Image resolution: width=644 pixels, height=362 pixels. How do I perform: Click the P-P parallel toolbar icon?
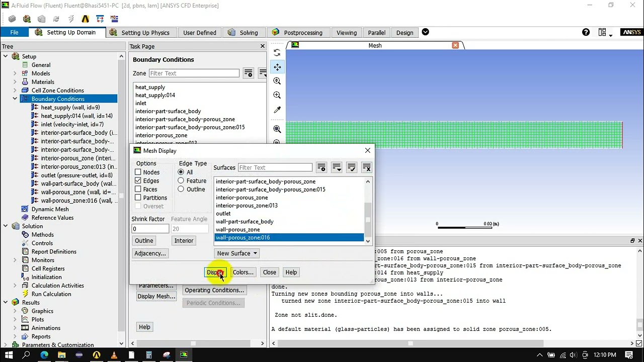tap(100, 19)
